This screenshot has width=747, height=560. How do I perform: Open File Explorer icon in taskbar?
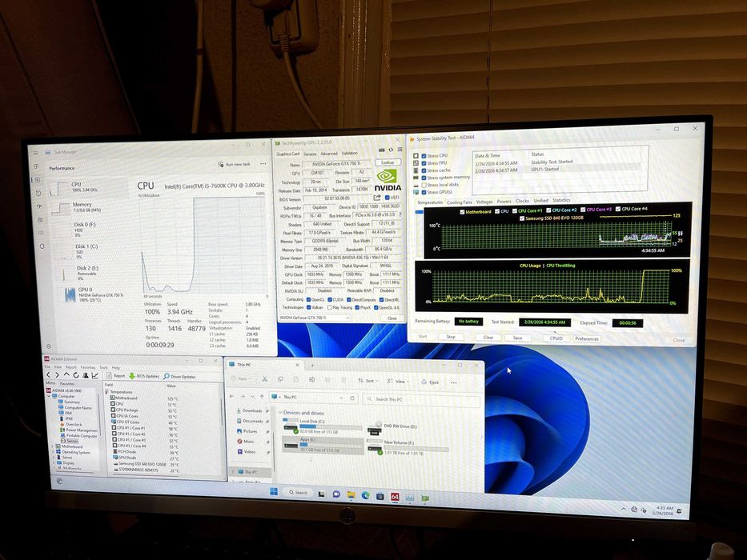tap(351, 494)
